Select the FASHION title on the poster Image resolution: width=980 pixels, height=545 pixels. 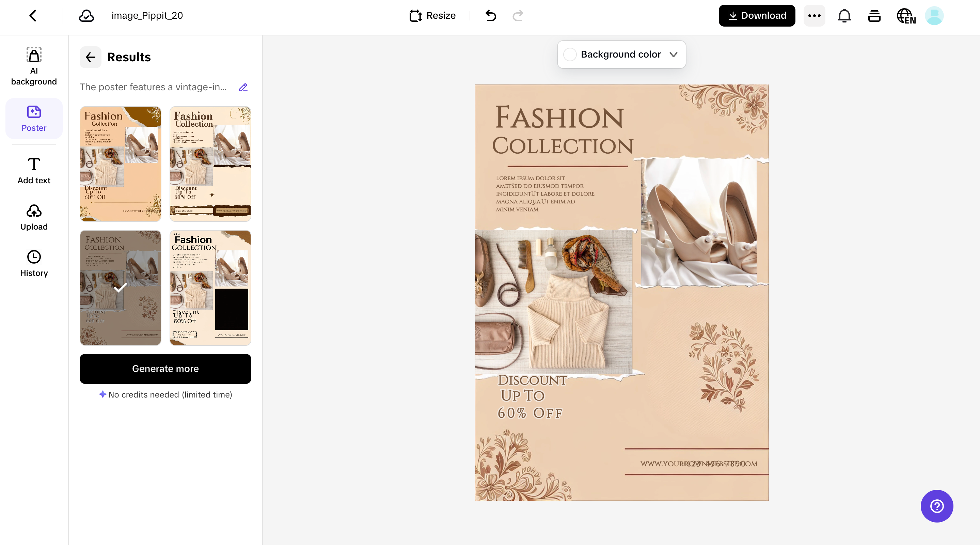pos(559,117)
